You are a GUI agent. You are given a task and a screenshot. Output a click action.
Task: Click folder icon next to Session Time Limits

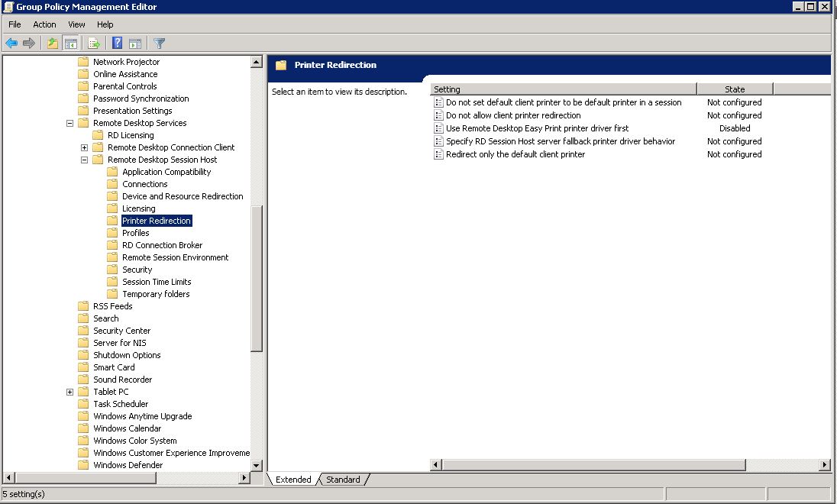click(112, 281)
